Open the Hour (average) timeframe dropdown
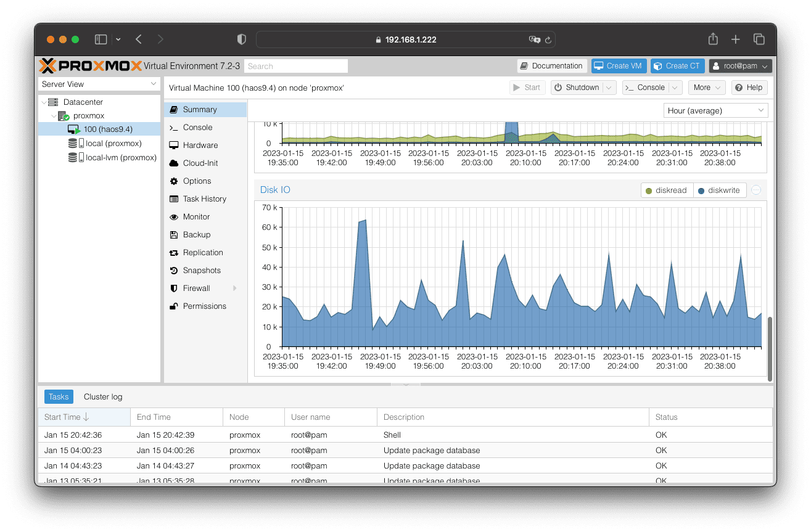The width and height of the screenshot is (811, 532). click(715, 111)
